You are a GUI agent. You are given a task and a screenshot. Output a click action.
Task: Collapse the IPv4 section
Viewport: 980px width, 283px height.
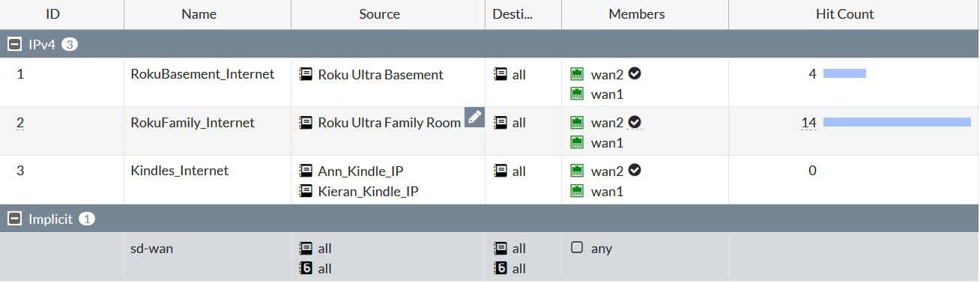pos(14,44)
